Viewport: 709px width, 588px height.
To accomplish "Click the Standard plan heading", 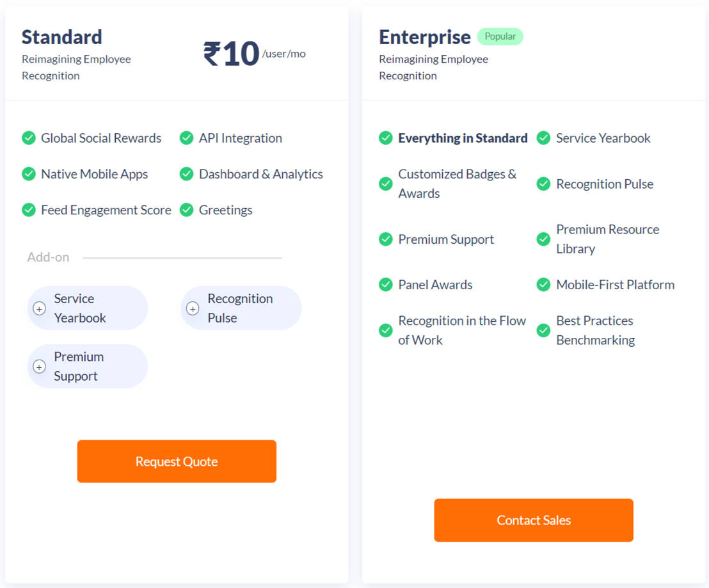I will [x=62, y=37].
